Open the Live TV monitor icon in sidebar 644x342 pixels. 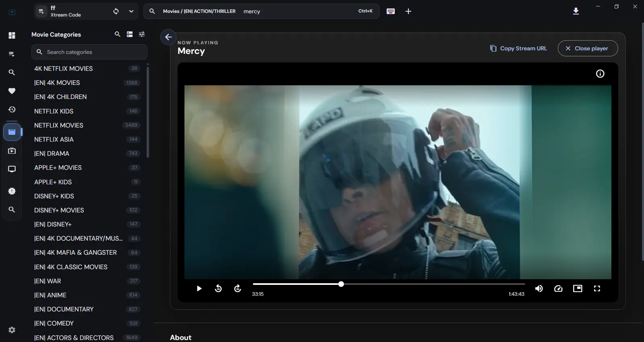[x=12, y=169]
